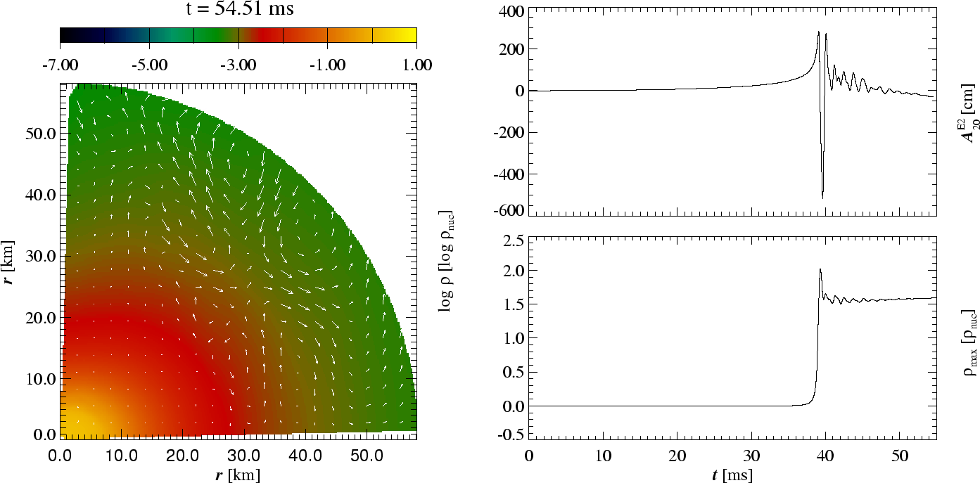Click the "t = 54.51 ms" title
980x483 pixels.
tap(238, 9)
